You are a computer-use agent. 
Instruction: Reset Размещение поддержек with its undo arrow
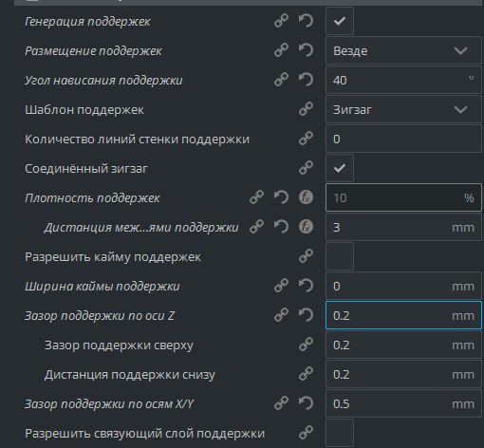click(x=306, y=50)
